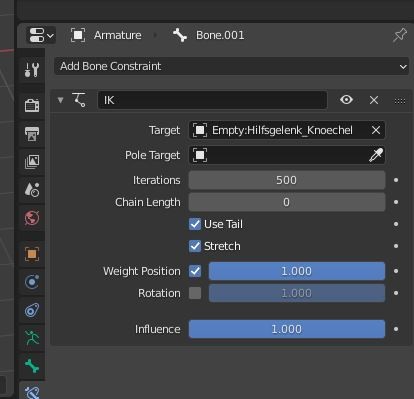Click the Weight Position slider

pos(297,271)
